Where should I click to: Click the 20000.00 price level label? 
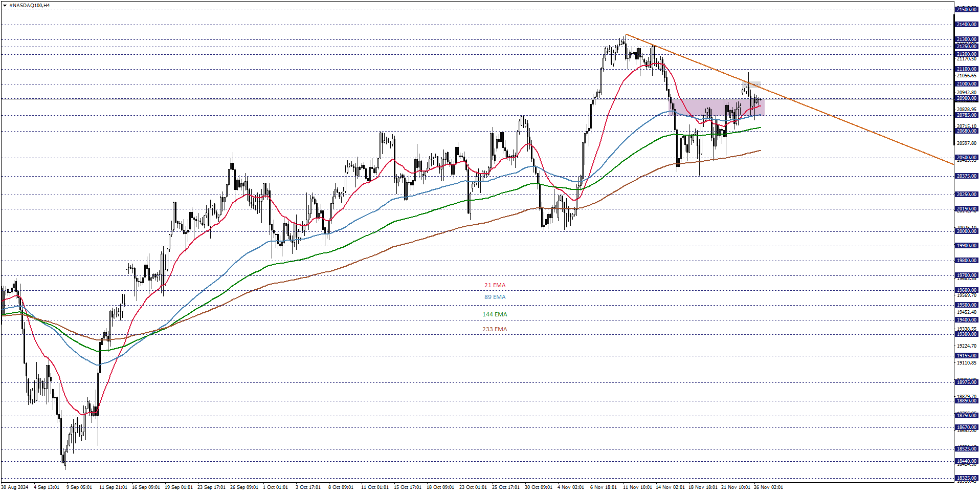point(966,231)
